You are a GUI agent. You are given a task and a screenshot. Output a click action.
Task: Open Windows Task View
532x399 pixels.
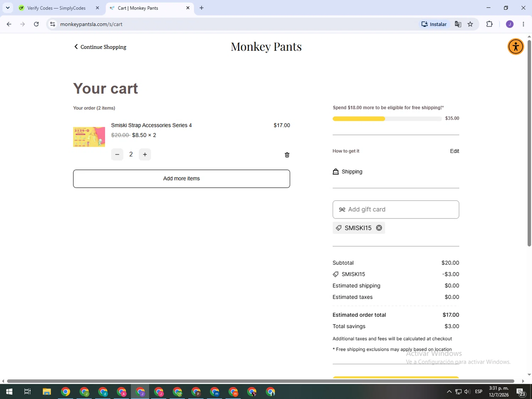[x=27, y=392]
